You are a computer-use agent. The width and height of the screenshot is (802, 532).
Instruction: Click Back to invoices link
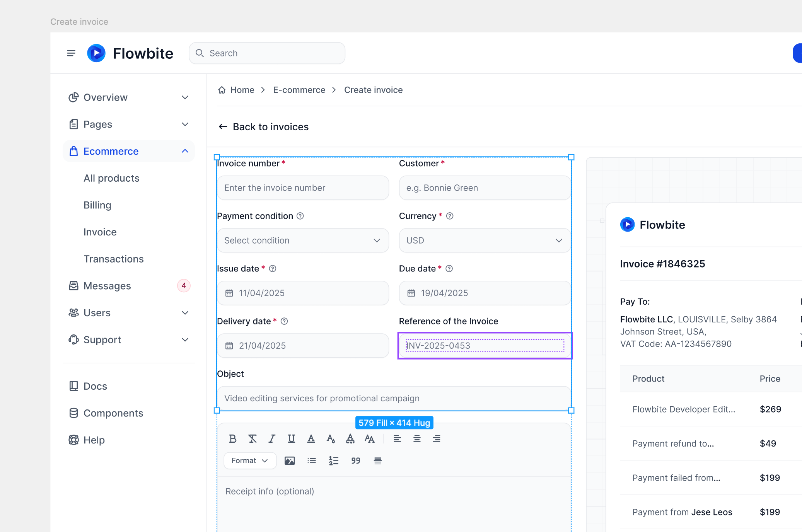[x=271, y=126]
